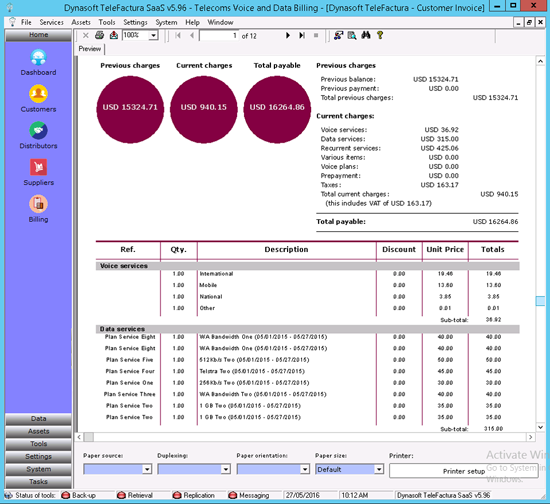The image size is (550, 504).
Task: Jump to last page of report
Action: click(x=302, y=35)
